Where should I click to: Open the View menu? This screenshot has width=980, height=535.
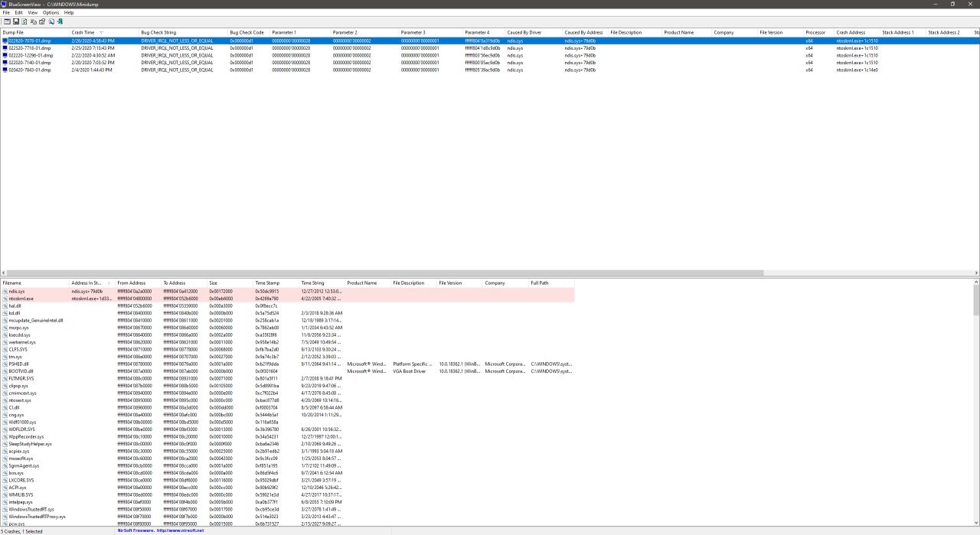pos(33,12)
